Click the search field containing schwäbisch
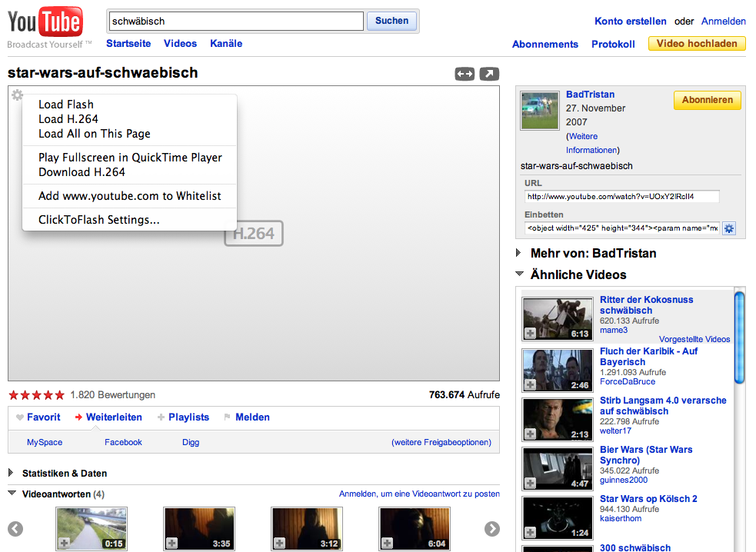This screenshot has height=552, width=756. [x=237, y=22]
